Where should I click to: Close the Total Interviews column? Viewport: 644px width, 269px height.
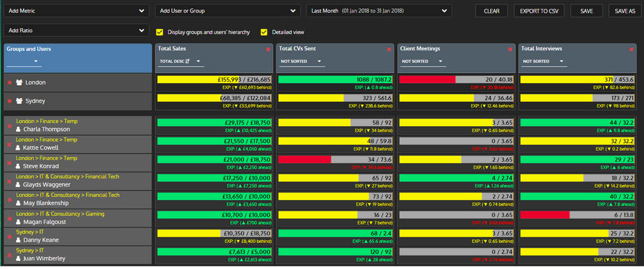click(x=631, y=49)
